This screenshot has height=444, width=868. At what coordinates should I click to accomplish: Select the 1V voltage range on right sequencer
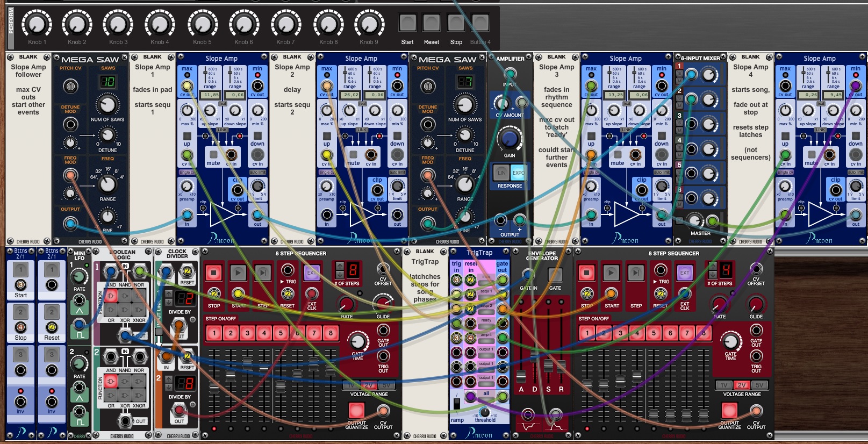[724, 385]
